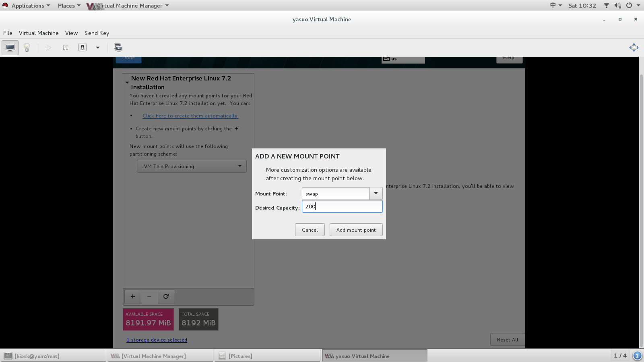Viewport: 644px width, 362px height.
Task: Show virtual hardware details lightbulb
Action: [27, 47]
